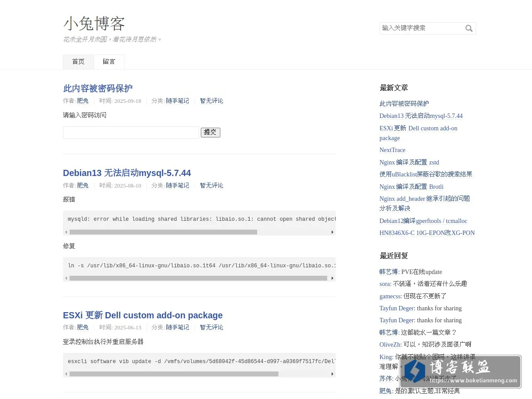Open sidebar link Debian12编译gperftools / tcmalloc
Image resolution: width=532 pixels, height=399 pixels.
pyautogui.click(x=423, y=221)
